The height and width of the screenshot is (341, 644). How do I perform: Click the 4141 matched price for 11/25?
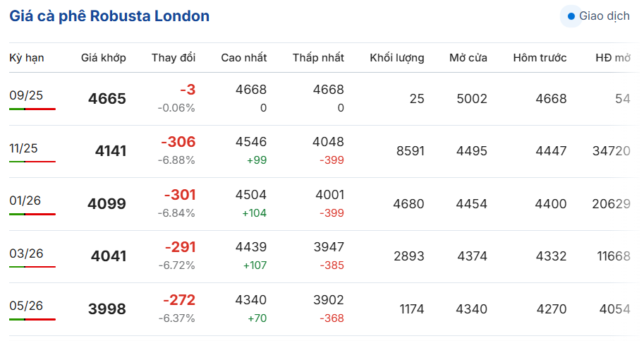pyautogui.click(x=111, y=151)
